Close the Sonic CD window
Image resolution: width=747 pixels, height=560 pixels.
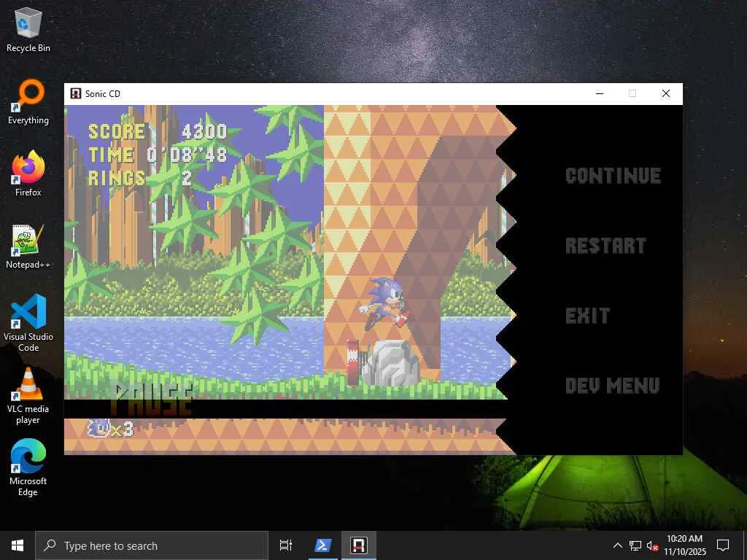click(x=666, y=93)
